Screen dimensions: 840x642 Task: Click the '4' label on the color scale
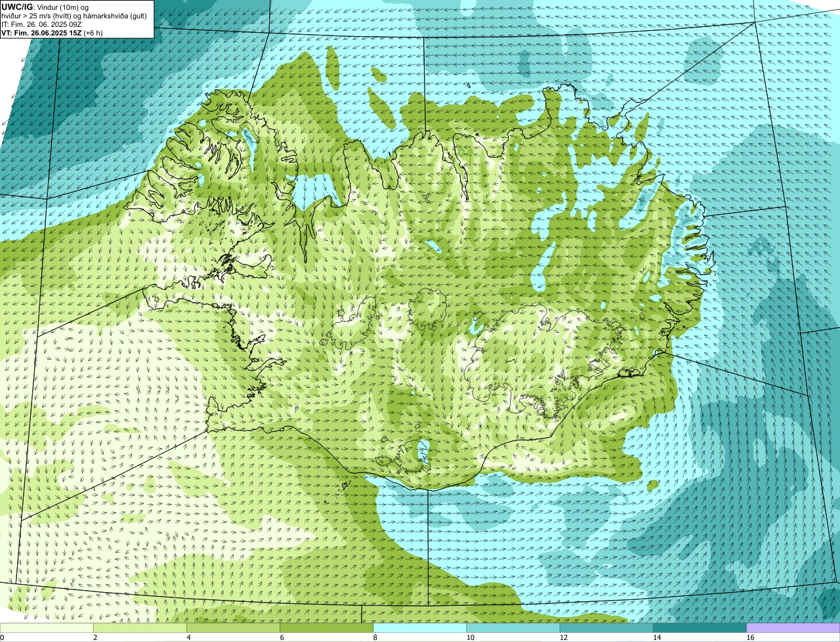pos(188,637)
